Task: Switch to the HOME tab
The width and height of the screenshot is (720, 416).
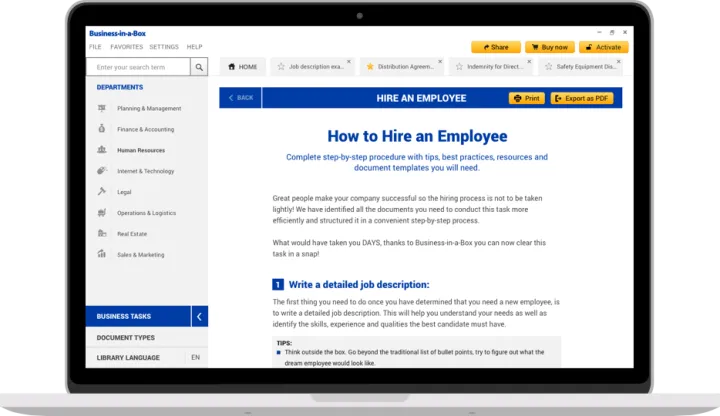Action: coord(242,67)
